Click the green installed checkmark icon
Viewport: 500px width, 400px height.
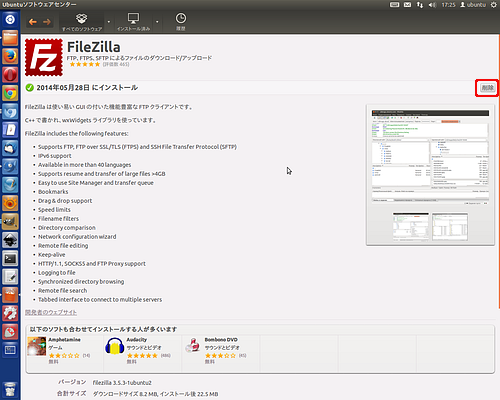30,88
